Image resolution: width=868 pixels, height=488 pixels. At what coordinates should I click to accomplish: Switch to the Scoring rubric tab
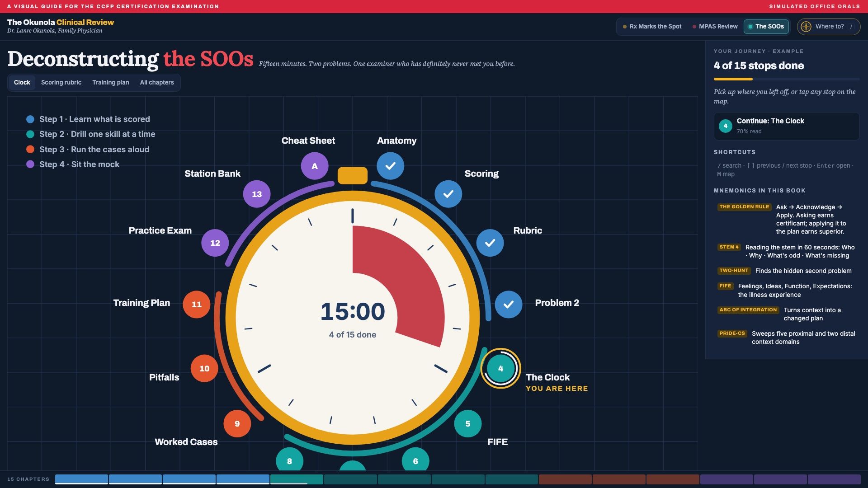(x=61, y=82)
